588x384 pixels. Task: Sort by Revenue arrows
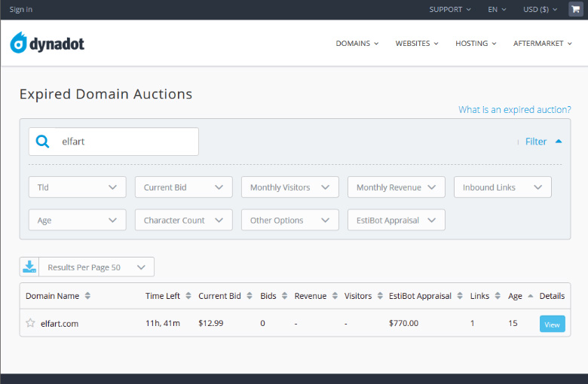coord(335,296)
